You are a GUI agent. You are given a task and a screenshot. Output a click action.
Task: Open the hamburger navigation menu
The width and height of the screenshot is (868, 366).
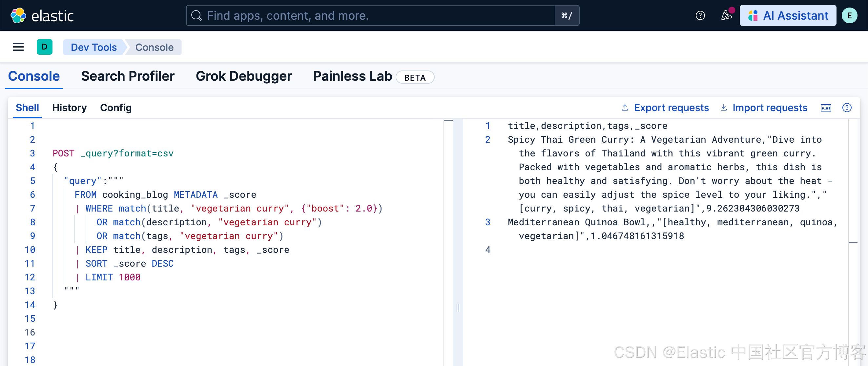[x=18, y=47]
